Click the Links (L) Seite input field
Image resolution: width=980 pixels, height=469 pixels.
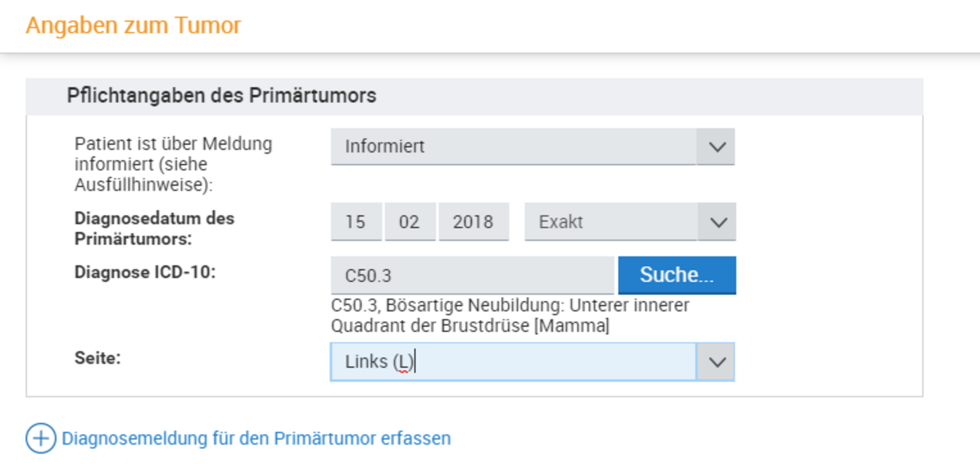pyautogui.click(x=513, y=362)
